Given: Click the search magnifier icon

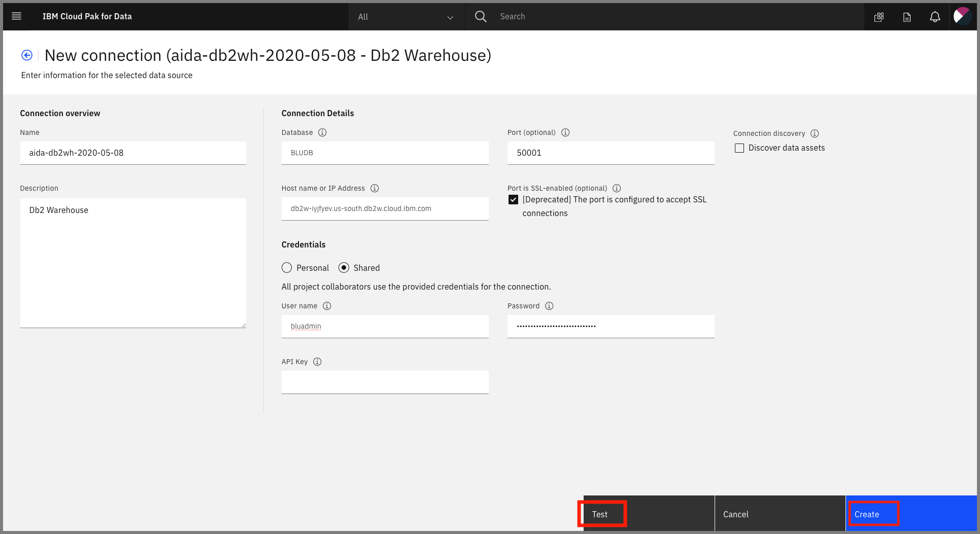Looking at the screenshot, I should (480, 16).
